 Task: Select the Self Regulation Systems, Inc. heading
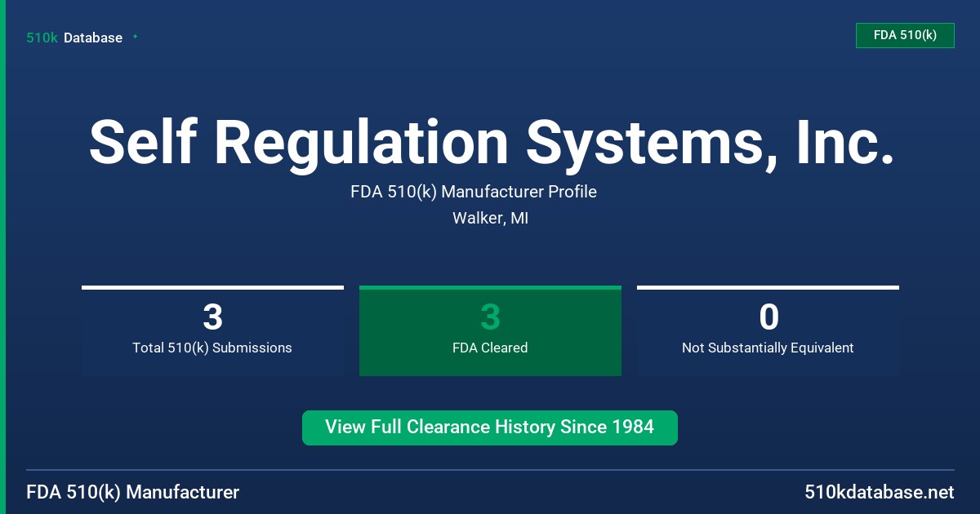[x=491, y=142]
